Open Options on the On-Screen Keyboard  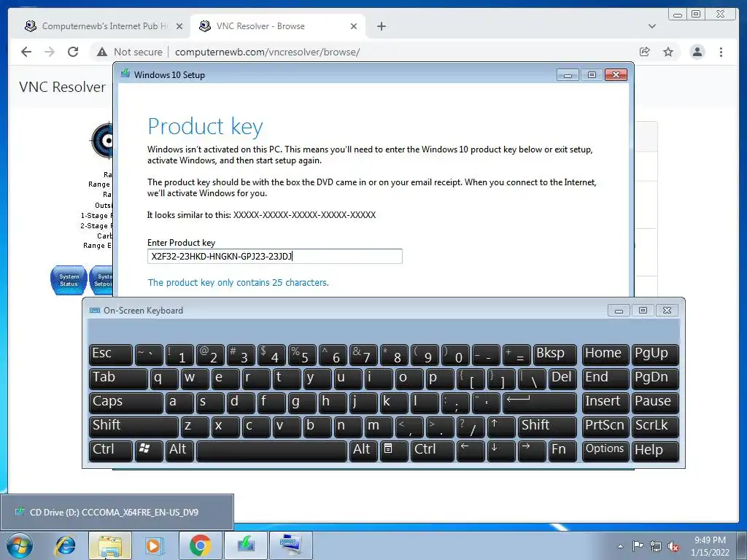point(605,451)
